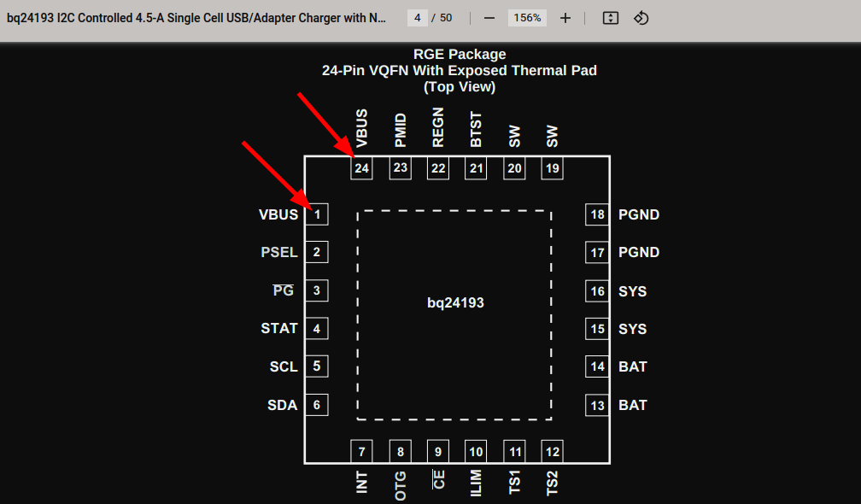Screen dimensions: 861x504
Task: Click pin 8 box
Action: click(401, 451)
